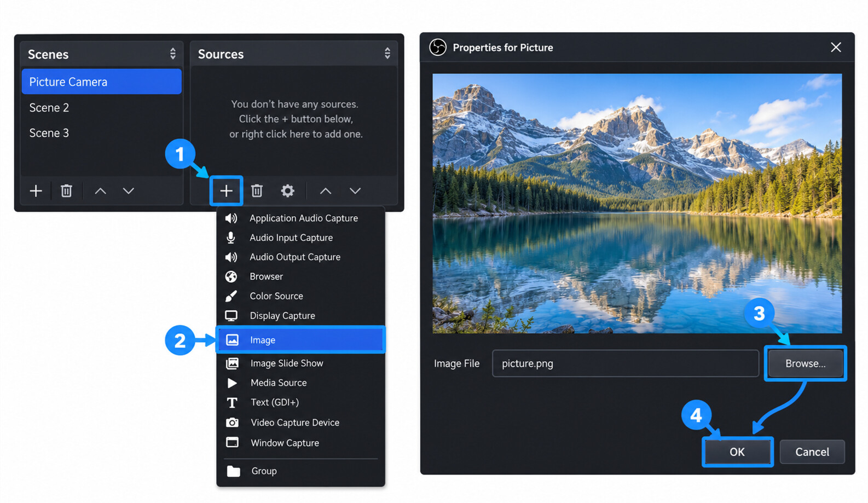Switch to Scene 2 in the Scenes list
Viewport: 868px width, 503px height.
101,107
